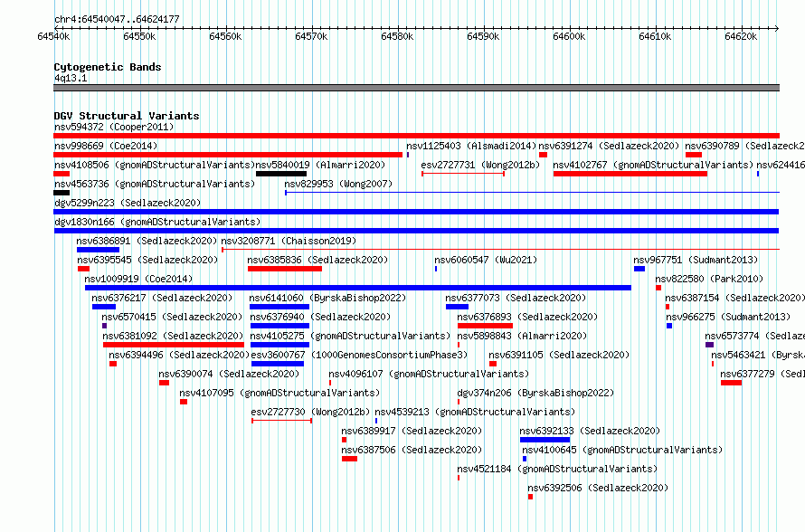Select the red span bar of esv2727730
This screenshot has width=805, height=532.
(x=282, y=421)
